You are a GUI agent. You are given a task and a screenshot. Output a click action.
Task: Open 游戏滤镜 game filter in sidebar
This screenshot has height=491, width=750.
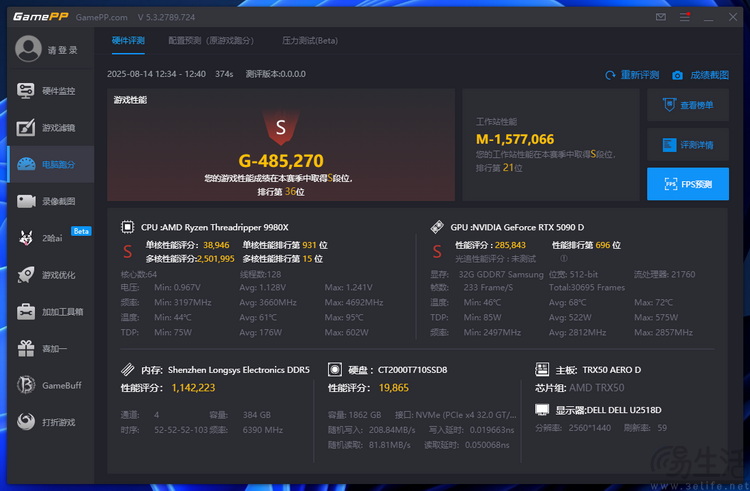(50, 128)
